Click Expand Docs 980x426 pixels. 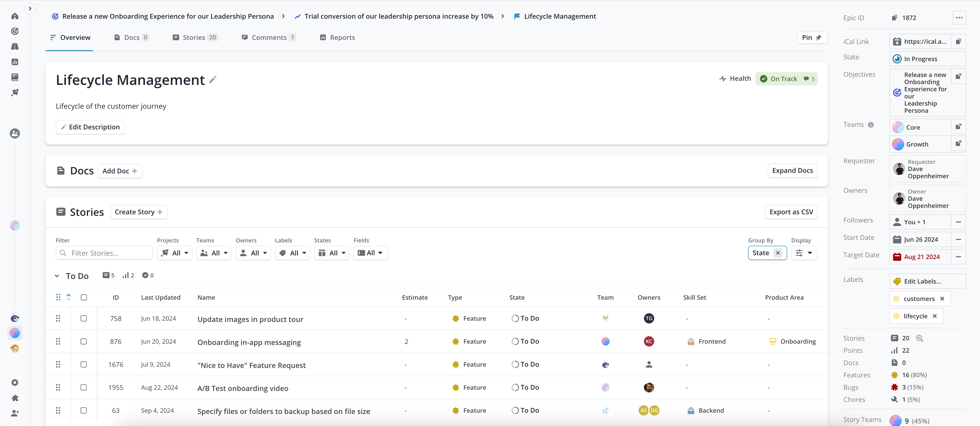[793, 170]
